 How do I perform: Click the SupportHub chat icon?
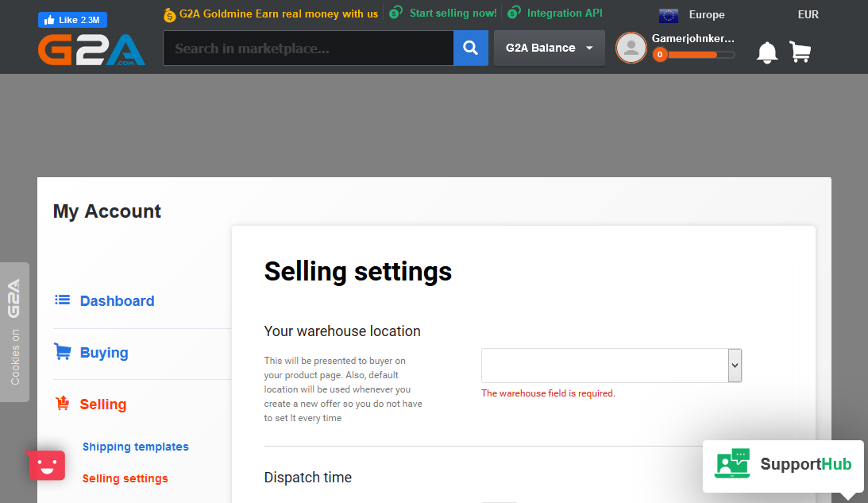pos(732,464)
